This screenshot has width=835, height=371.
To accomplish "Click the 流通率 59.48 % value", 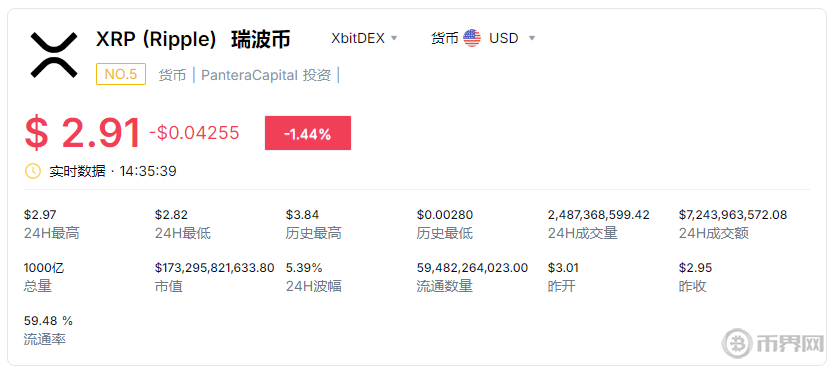I will 48,320.
